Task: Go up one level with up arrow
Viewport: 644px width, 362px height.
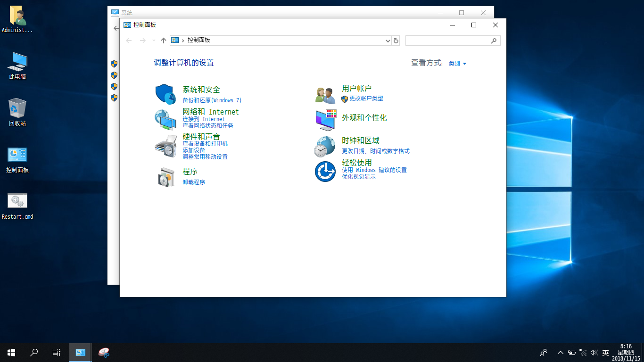Action: [164, 41]
